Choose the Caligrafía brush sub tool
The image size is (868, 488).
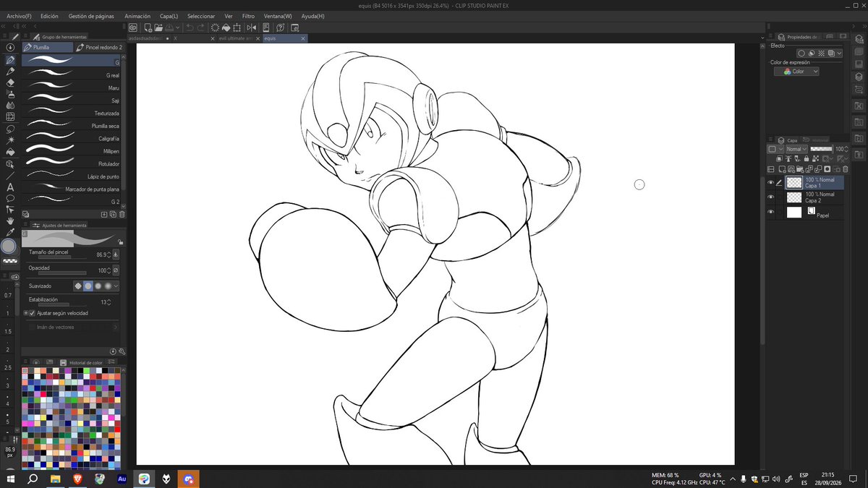72,138
